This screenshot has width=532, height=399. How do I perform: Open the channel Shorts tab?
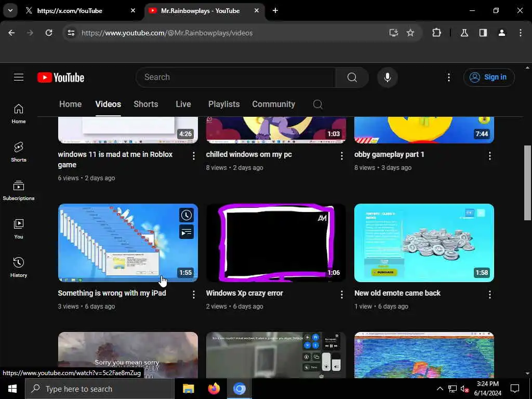pyautogui.click(x=146, y=104)
